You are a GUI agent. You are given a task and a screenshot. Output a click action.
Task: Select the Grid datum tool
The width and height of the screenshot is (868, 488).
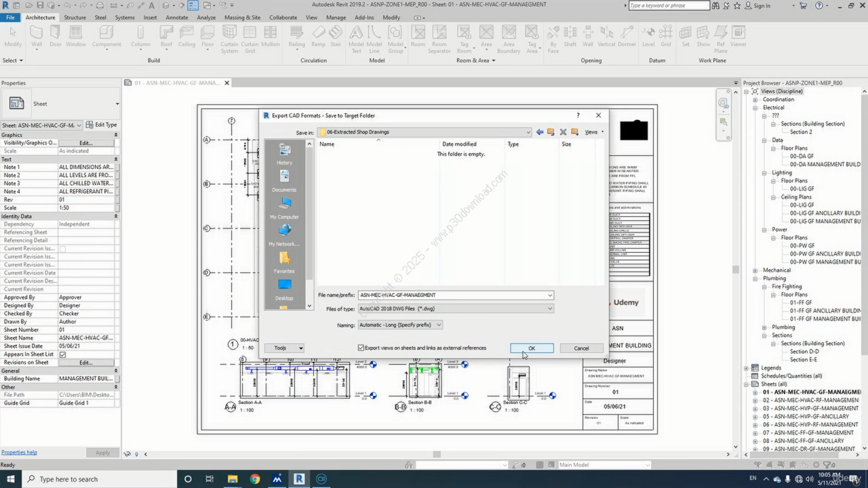point(666,36)
